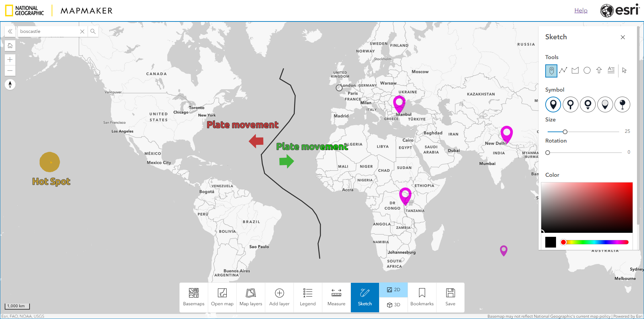Open the Measure tool
Viewport: 644px width, 319px height.
(336, 297)
